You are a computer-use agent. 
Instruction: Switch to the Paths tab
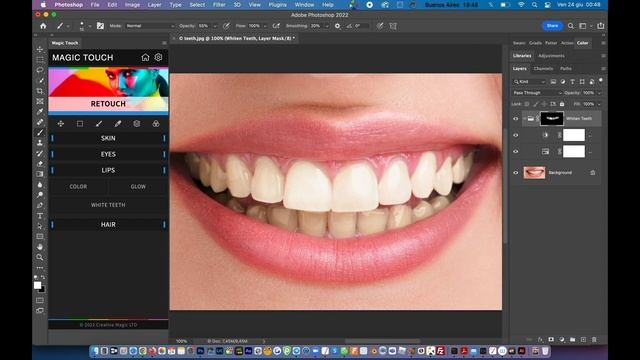566,69
